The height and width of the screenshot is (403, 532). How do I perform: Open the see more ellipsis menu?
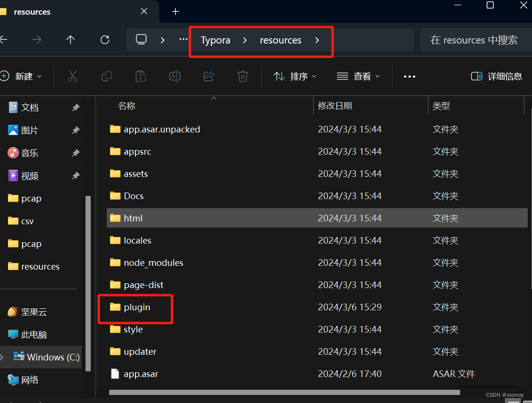tap(409, 76)
